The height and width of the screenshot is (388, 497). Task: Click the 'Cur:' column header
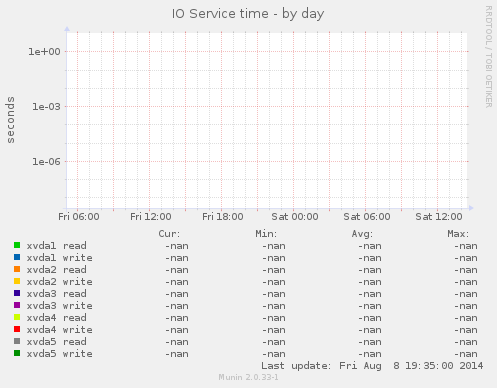pos(169,234)
